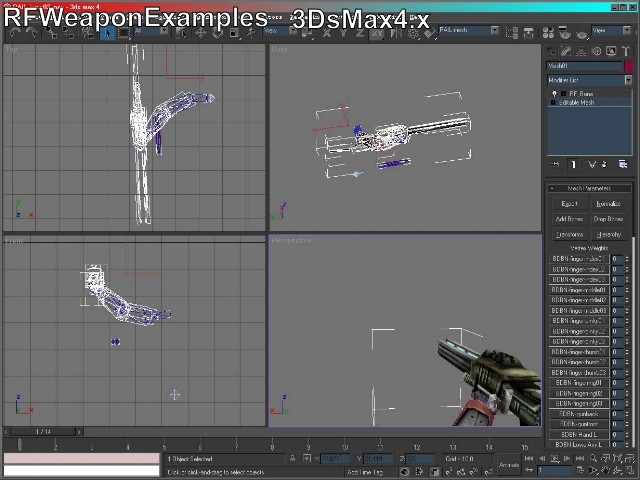Screen dimensions: 640x480
Task: Click Make Unique icon under stack
Action: pyautogui.click(x=592, y=164)
